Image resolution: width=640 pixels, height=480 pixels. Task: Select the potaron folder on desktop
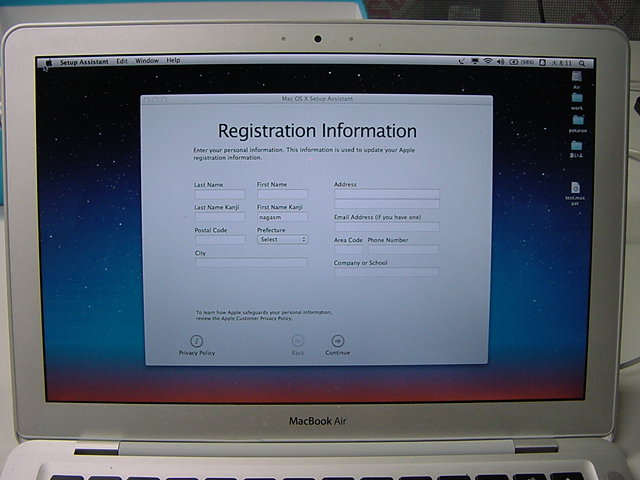(578, 120)
